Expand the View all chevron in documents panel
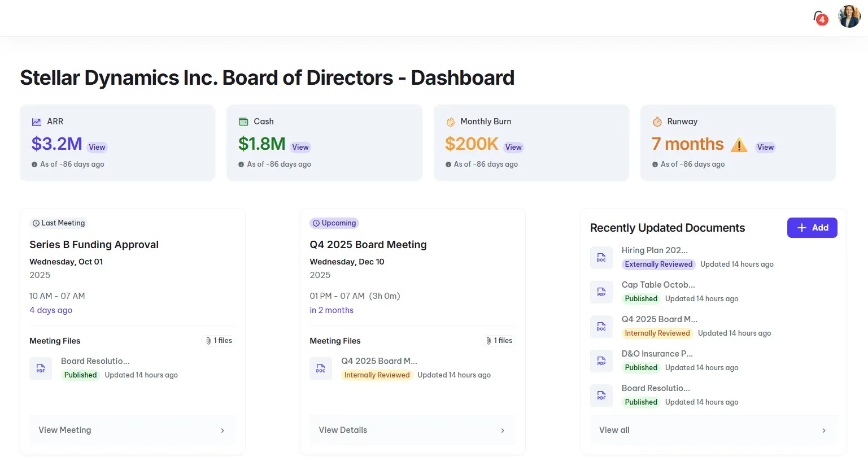Viewport: 868px width, 460px height. pyautogui.click(x=825, y=430)
